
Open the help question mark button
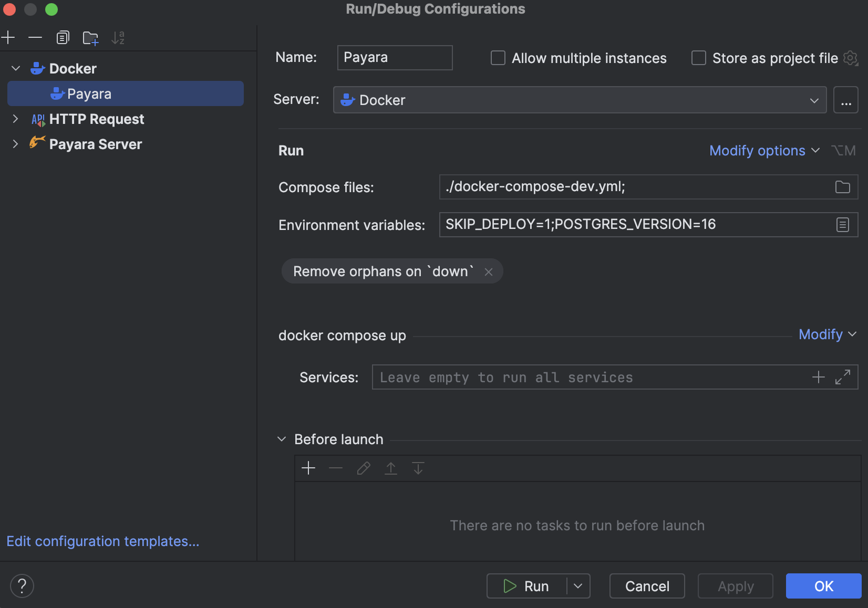22,586
